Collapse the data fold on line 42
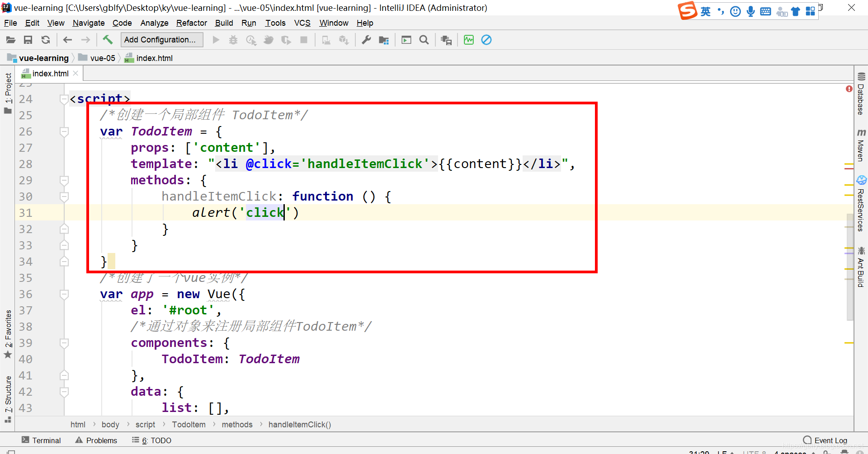The image size is (868, 454). point(64,392)
